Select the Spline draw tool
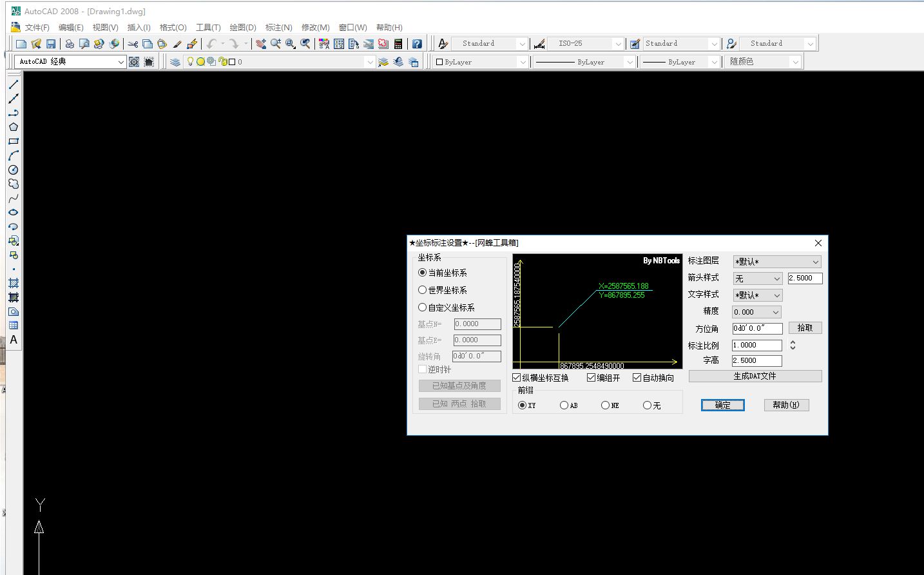Image resolution: width=924 pixels, height=575 pixels. pyautogui.click(x=13, y=198)
